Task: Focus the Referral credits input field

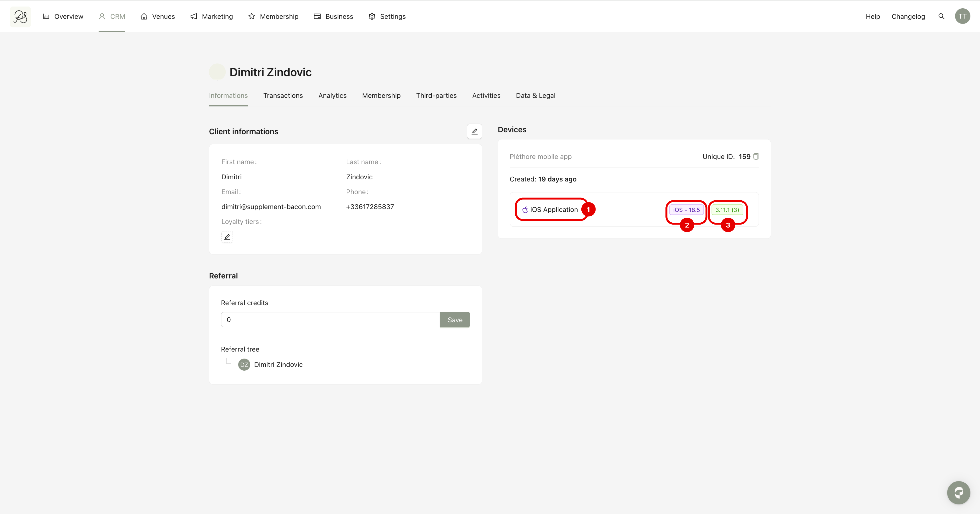Action: point(330,320)
